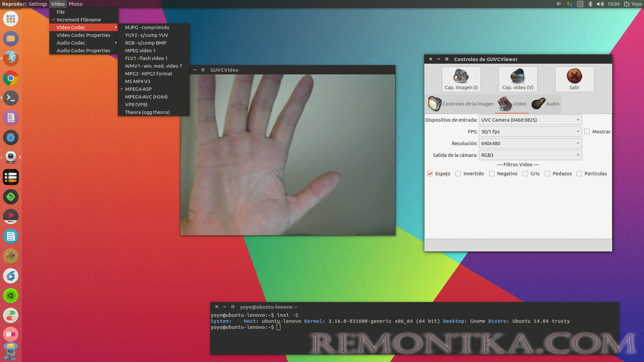Choose YUY2 - s/comp YUV codec
The image size is (644, 362).
pyautogui.click(x=154, y=35)
